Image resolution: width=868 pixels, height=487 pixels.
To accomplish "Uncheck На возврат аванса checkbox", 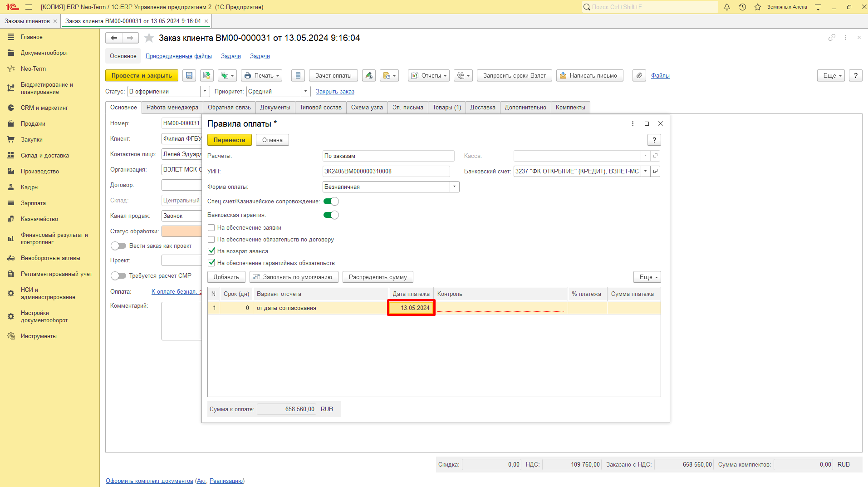I will pos(211,251).
